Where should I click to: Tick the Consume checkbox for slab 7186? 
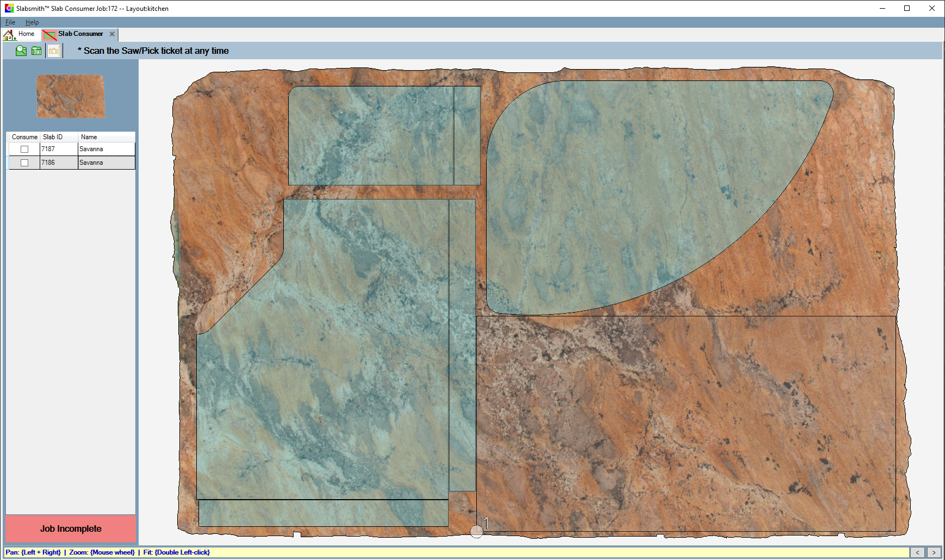click(x=24, y=163)
